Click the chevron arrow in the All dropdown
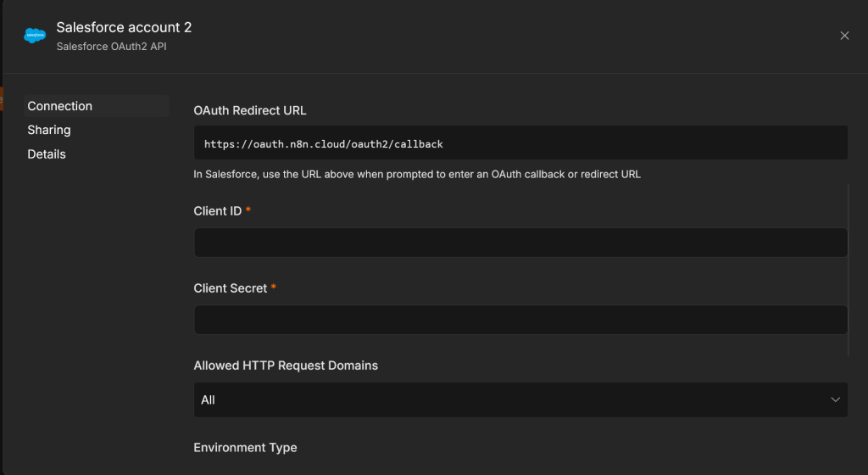868x475 pixels. coord(835,400)
